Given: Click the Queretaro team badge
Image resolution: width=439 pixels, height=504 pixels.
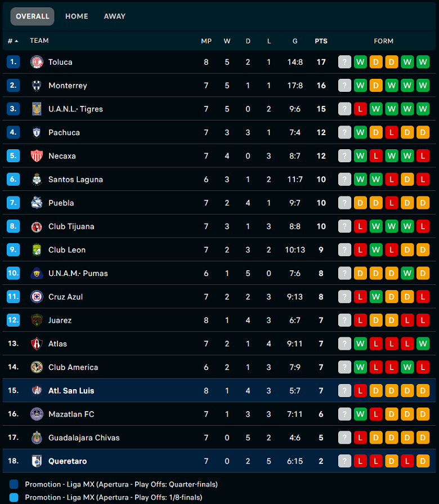Looking at the screenshot, I should pyautogui.click(x=37, y=461).
